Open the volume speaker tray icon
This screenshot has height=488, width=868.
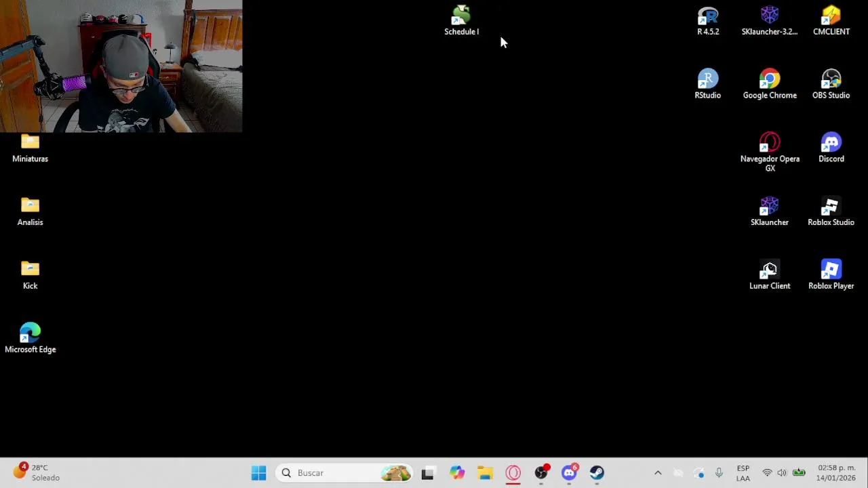[782, 473]
